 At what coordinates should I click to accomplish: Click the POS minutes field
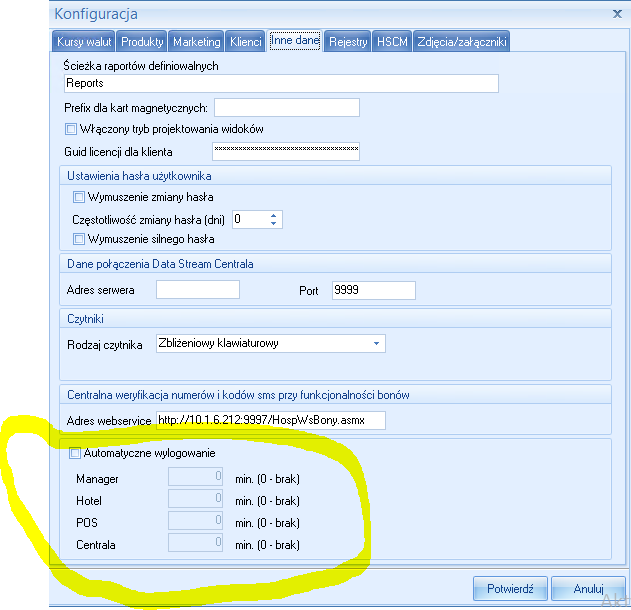pos(195,521)
